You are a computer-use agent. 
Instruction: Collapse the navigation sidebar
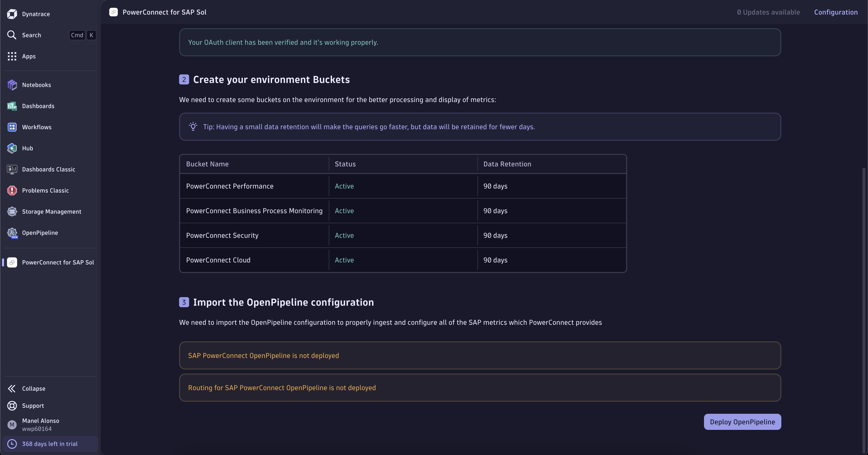pyautogui.click(x=12, y=389)
